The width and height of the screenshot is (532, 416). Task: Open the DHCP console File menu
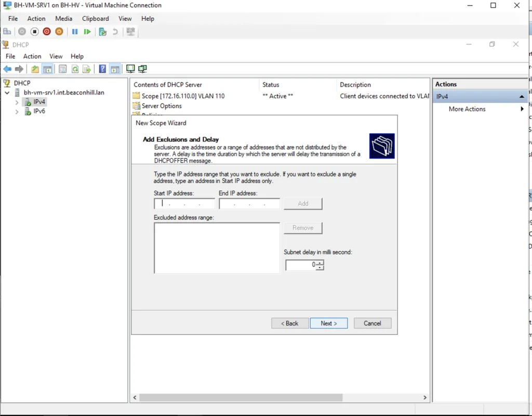coord(10,56)
